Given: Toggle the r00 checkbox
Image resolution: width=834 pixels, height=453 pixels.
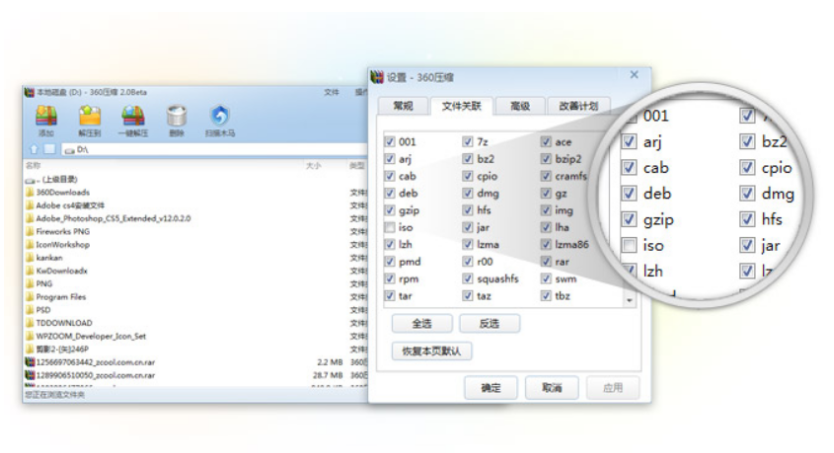Looking at the screenshot, I should pyautogui.click(x=468, y=262).
